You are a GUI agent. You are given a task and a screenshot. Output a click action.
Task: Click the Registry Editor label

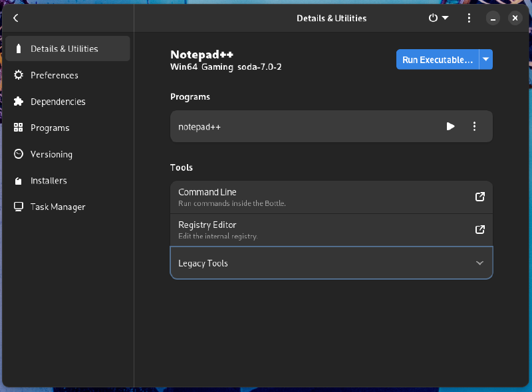pyautogui.click(x=207, y=225)
